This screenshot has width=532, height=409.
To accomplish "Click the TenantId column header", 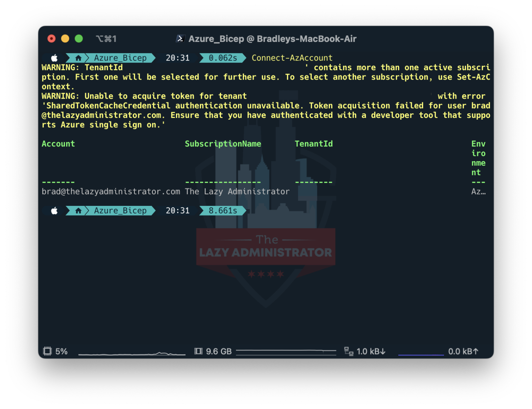I will tap(314, 144).
